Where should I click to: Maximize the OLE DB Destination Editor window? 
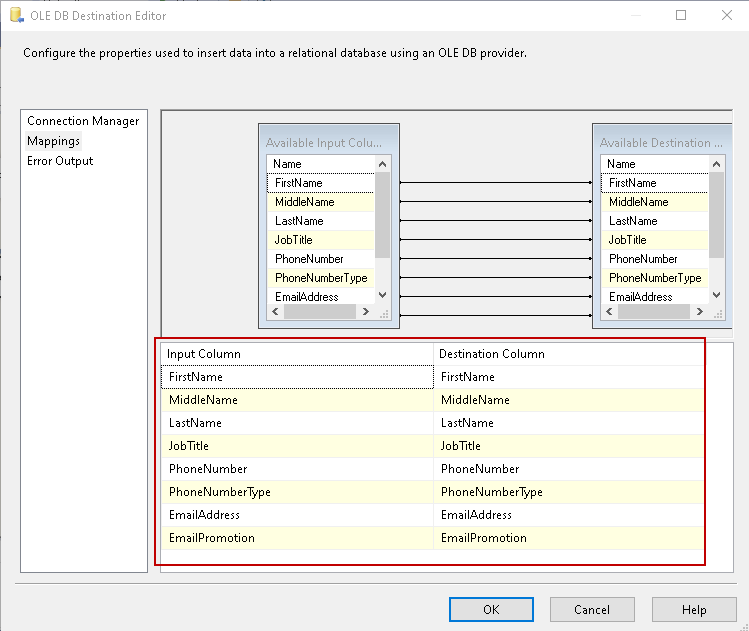point(681,16)
